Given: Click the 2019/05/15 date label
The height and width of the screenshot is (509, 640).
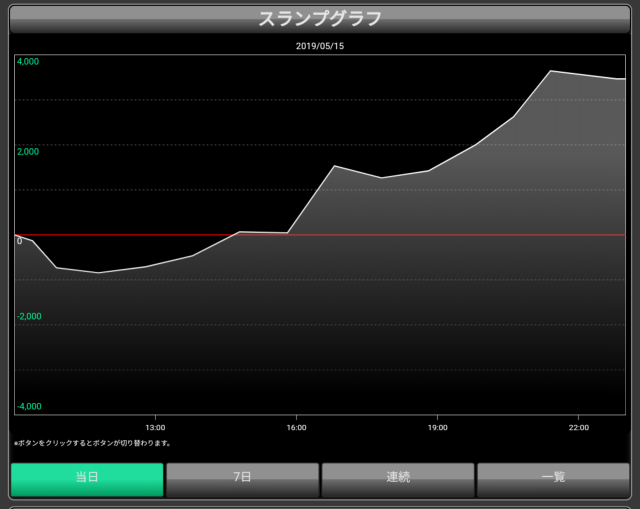Looking at the screenshot, I should pyautogui.click(x=320, y=46).
